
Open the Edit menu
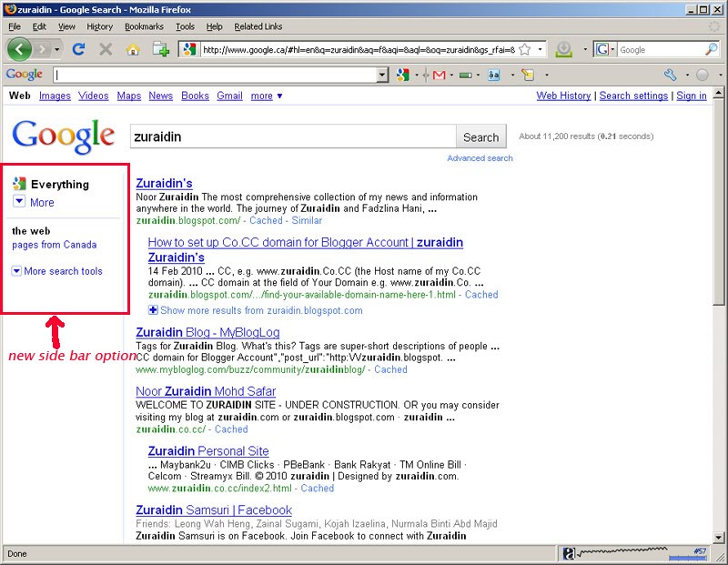tap(39, 26)
